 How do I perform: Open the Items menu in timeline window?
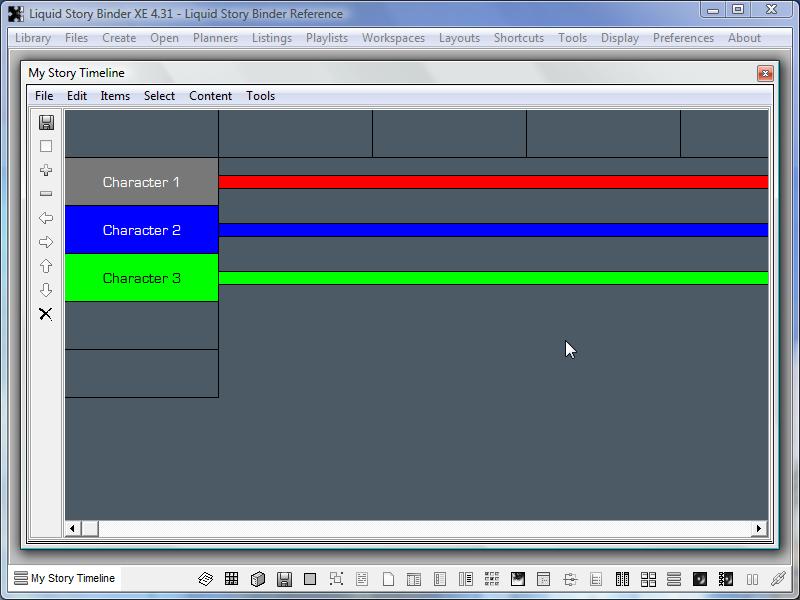[x=115, y=96]
